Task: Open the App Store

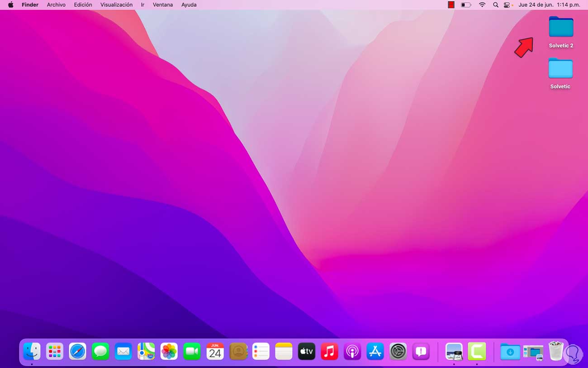Action: (x=375, y=351)
